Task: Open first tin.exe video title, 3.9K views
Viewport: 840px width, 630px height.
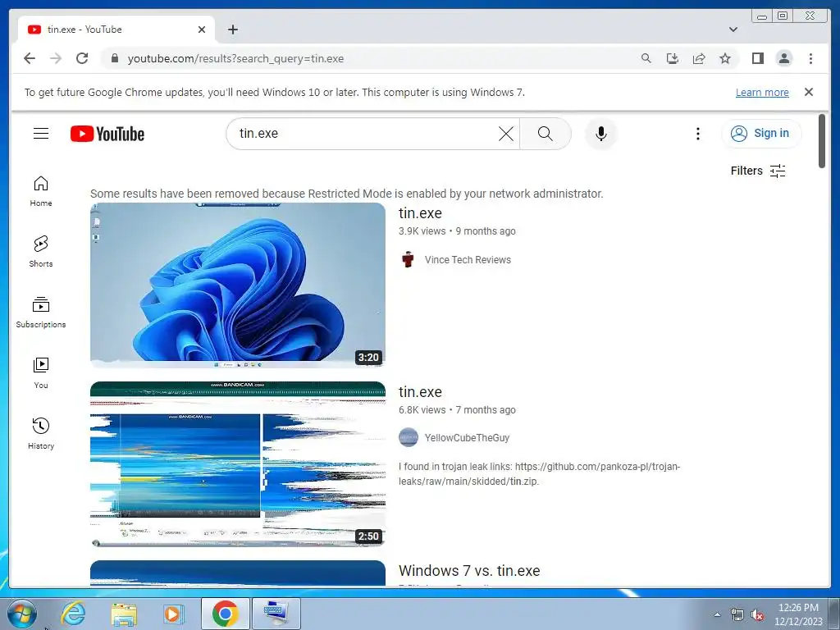Action: click(x=420, y=213)
